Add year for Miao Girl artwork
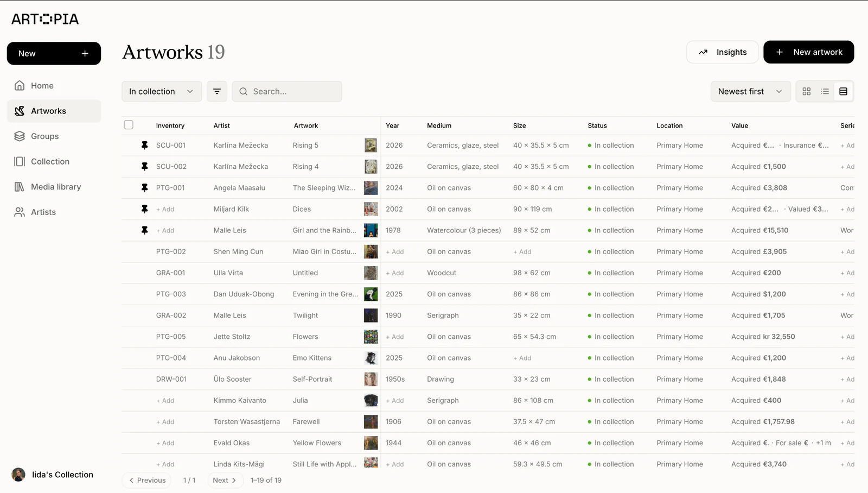The width and height of the screenshot is (868, 493). (395, 251)
